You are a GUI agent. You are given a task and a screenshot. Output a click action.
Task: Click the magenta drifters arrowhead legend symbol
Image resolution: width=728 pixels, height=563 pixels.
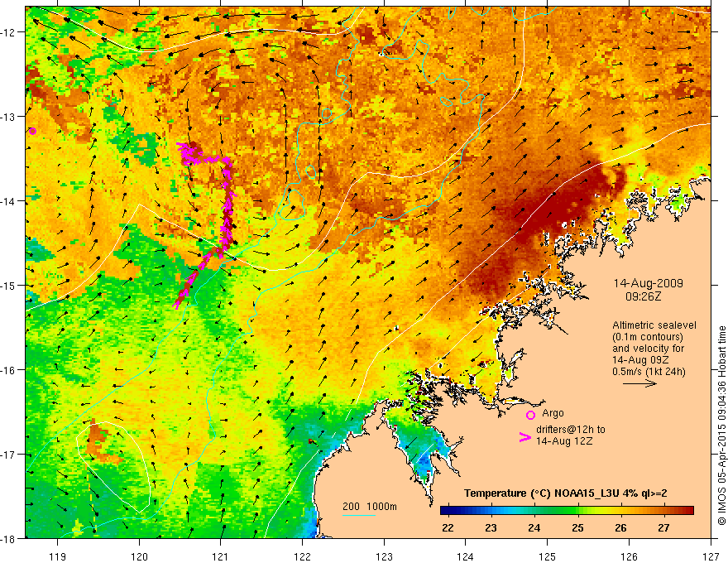pos(524,436)
